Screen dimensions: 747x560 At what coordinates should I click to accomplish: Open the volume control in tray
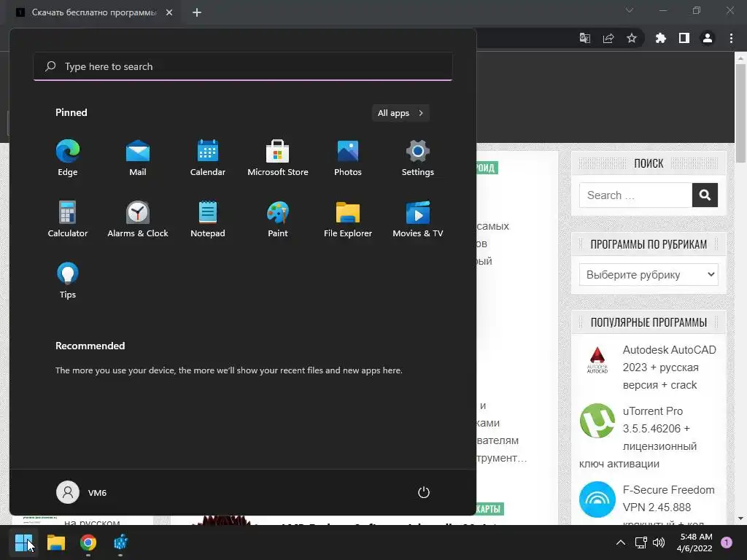click(659, 542)
